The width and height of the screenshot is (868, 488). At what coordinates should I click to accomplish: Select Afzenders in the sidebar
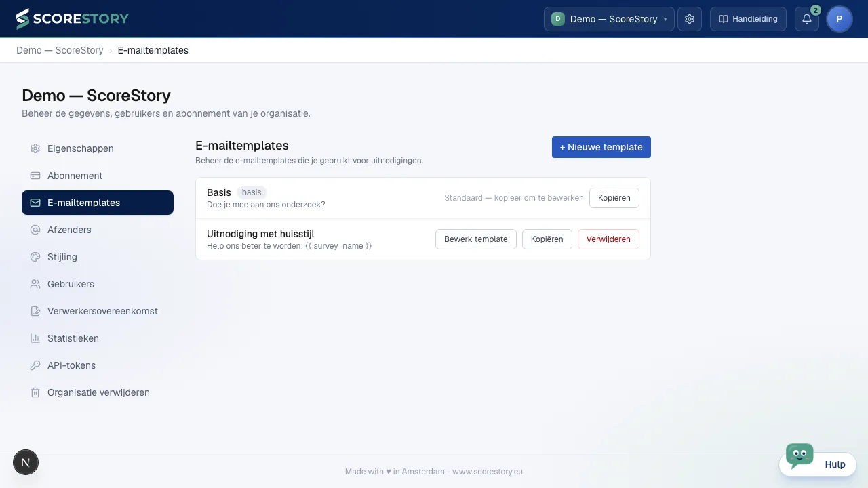98,230
